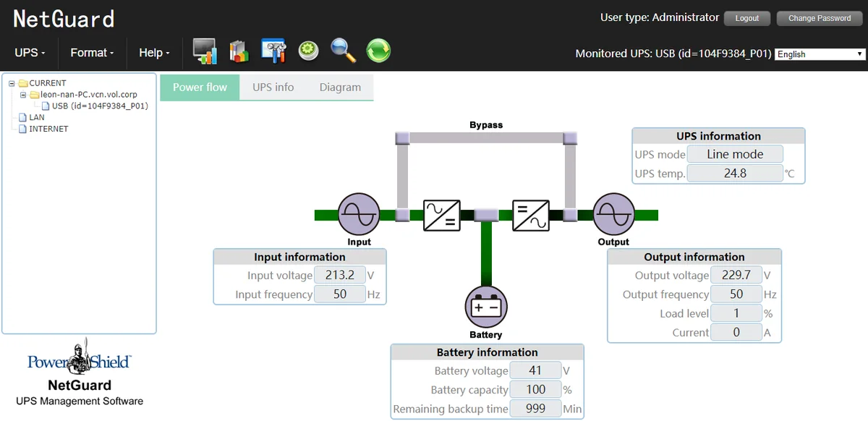The width and height of the screenshot is (868, 421).
Task: Click the Bypass label in the diagram
Action: 486,125
